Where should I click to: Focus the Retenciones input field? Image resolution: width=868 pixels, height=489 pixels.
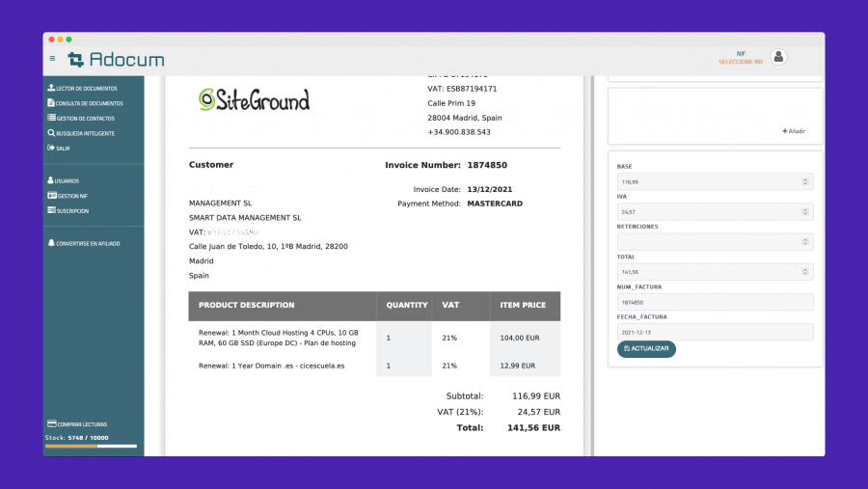[716, 242]
